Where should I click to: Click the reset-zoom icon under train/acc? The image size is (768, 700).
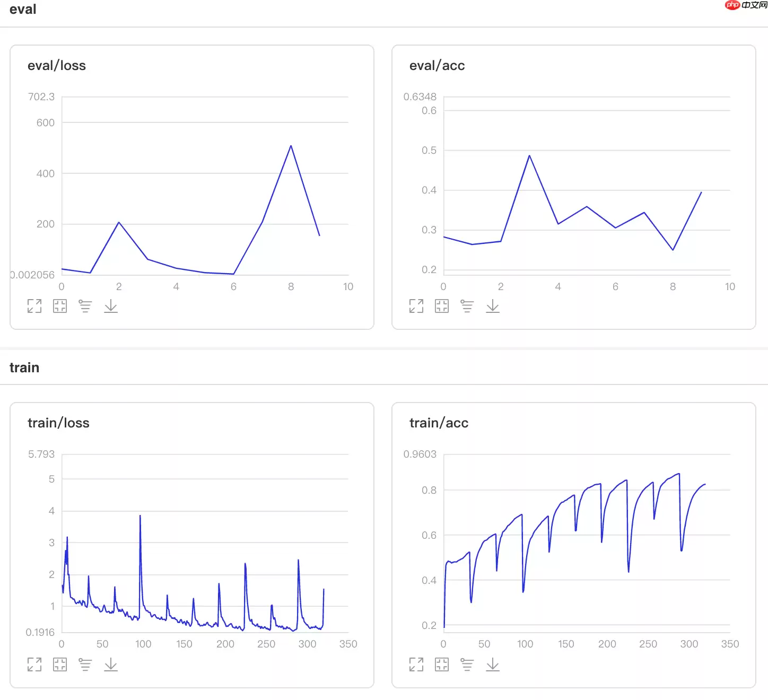coord(442,664)
